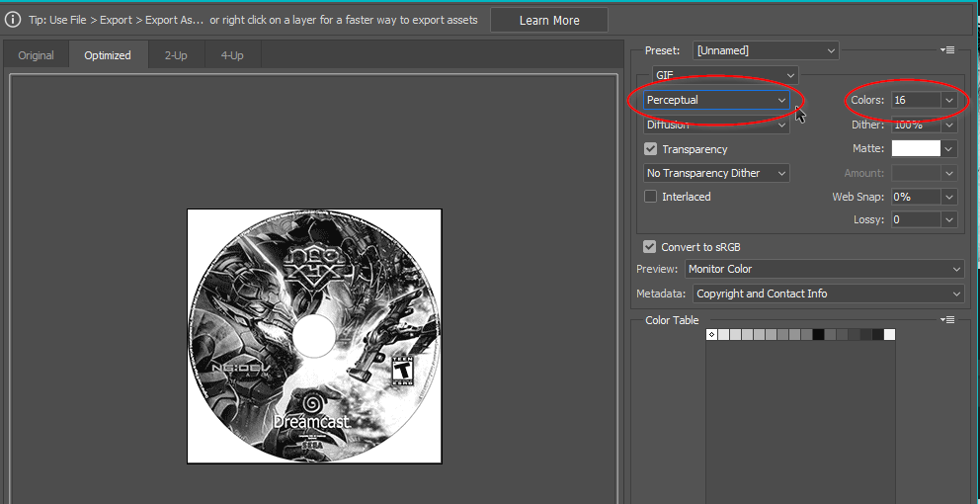Switch to the 4-Up view tab
Screen dimensions: 980x504
tap(232, 55)
